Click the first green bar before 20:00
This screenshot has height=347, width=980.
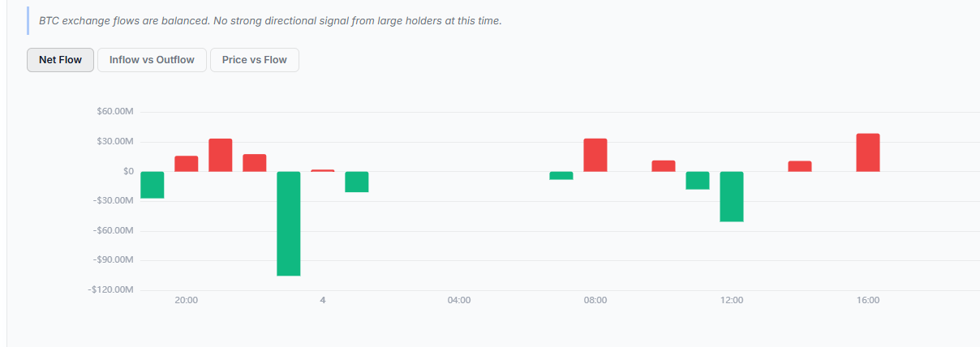153,185
